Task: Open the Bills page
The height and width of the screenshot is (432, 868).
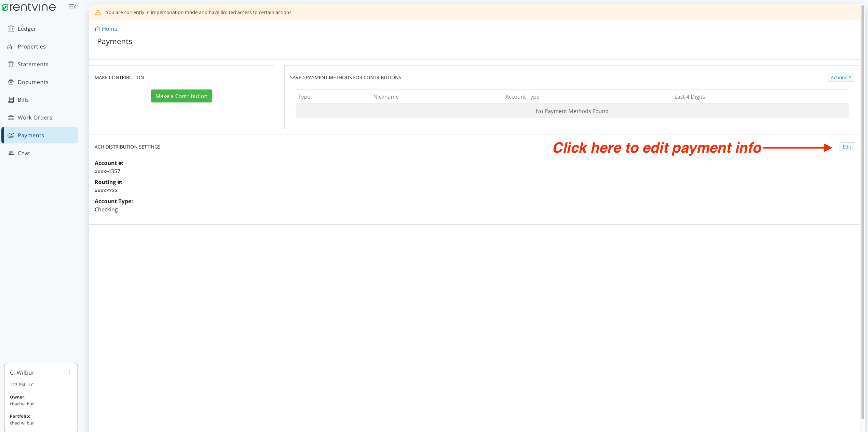Action: (x=40, y=100)
